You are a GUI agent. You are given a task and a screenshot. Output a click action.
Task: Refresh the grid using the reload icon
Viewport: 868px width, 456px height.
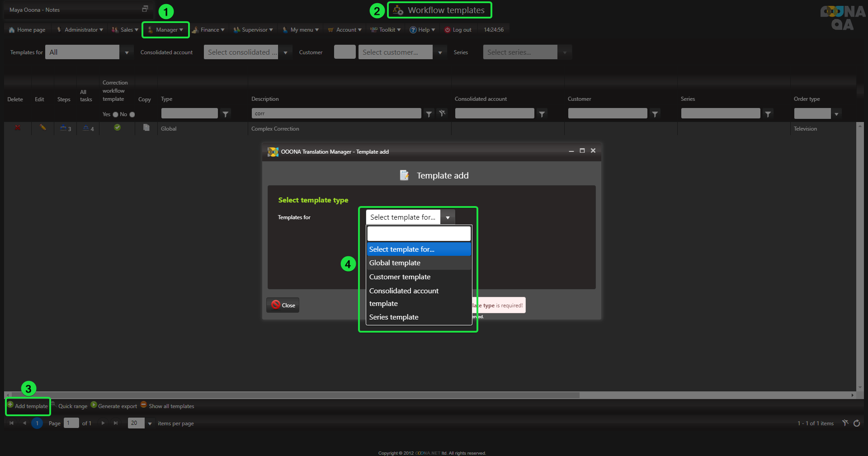point(857,423)
